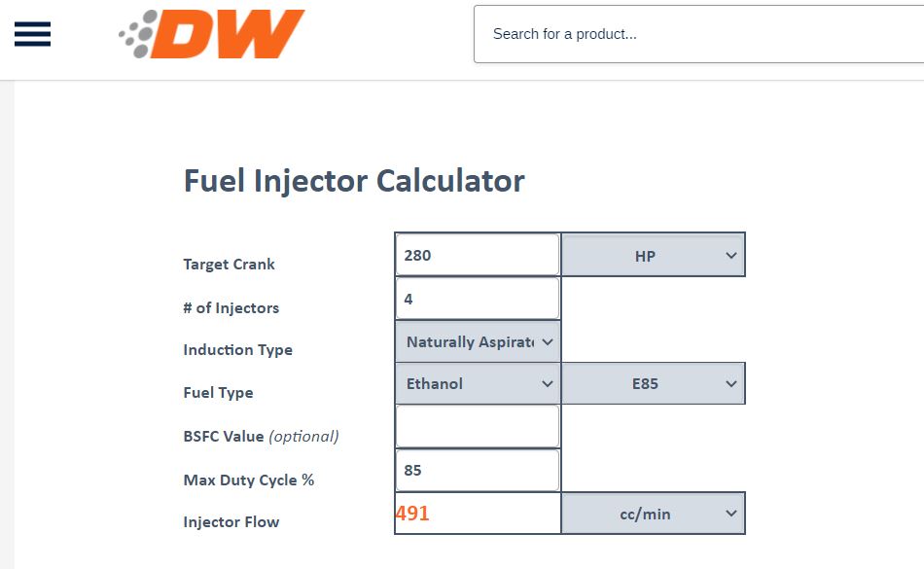
Task: Expand the E85 blend dropdown
Action: [x=653, y=383]
